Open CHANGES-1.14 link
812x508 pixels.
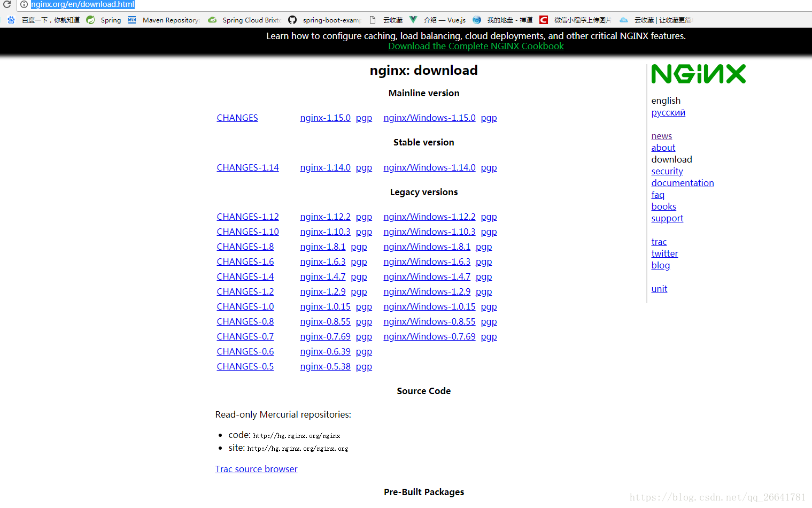[x=248, y=167]
